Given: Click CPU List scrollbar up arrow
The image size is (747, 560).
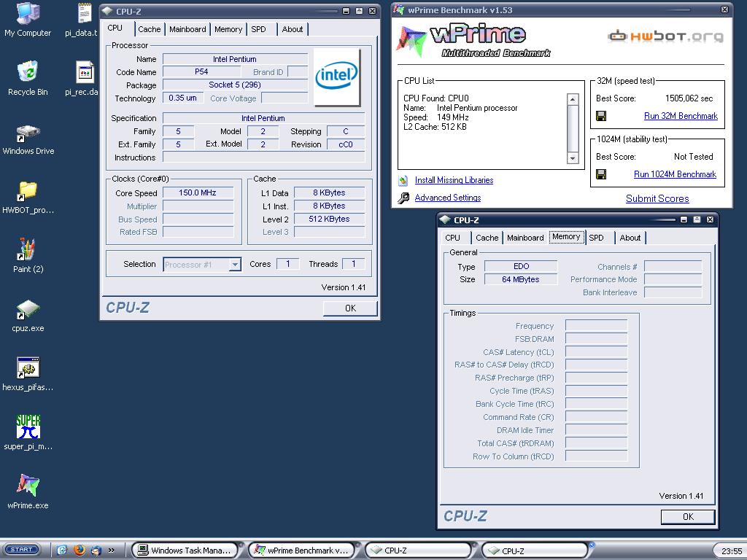Looking at the screenshot, I should 573,99.
